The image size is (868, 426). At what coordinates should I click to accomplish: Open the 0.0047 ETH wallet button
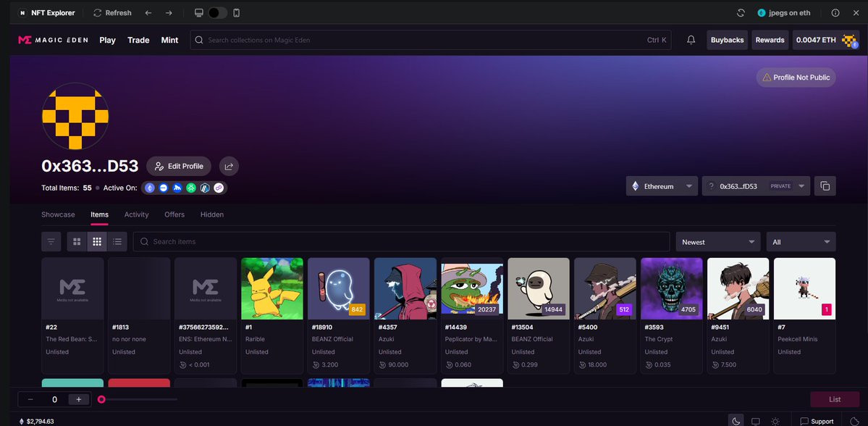click(826, 40)
